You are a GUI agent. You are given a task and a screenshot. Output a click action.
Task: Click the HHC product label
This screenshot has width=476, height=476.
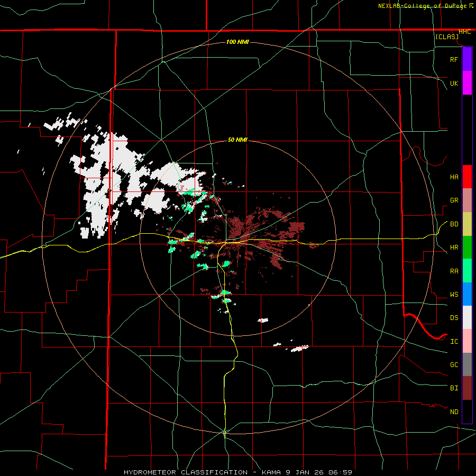pyautogui.click(x=464, y=32)
